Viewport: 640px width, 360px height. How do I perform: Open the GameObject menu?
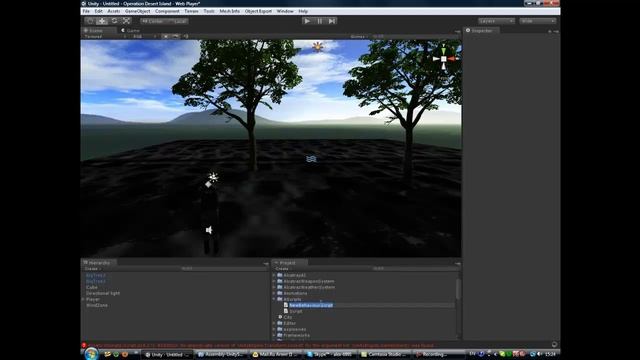pyautogui.click(x=138, y=11)
